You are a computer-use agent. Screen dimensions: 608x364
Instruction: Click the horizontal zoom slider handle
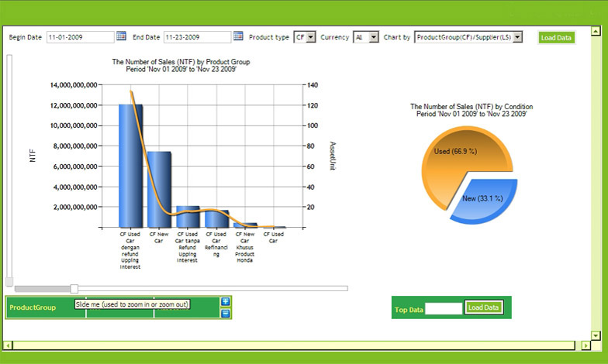[x=74, y=289]
